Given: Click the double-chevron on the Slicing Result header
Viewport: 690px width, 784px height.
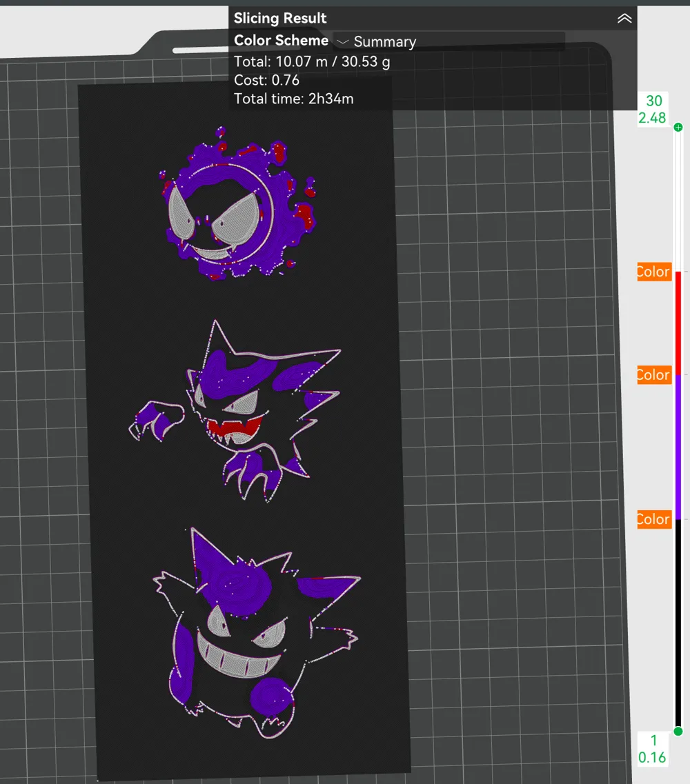Looking at the screenshot, I should (624, 19).
